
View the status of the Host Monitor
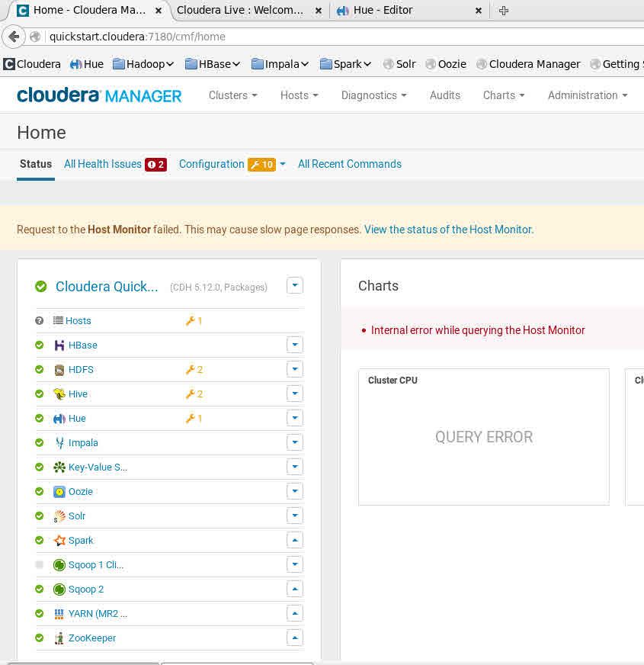pos(448,229)
